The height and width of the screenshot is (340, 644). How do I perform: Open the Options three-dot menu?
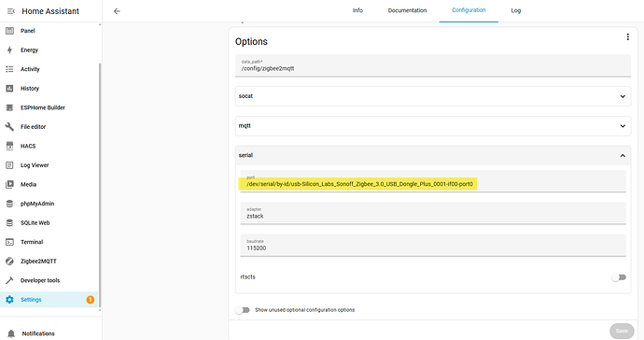[627, 37]
